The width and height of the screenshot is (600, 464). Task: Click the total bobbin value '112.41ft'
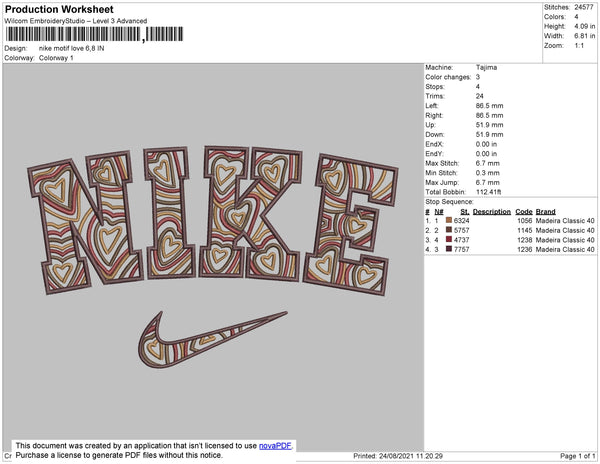click(x=488, y=192)
